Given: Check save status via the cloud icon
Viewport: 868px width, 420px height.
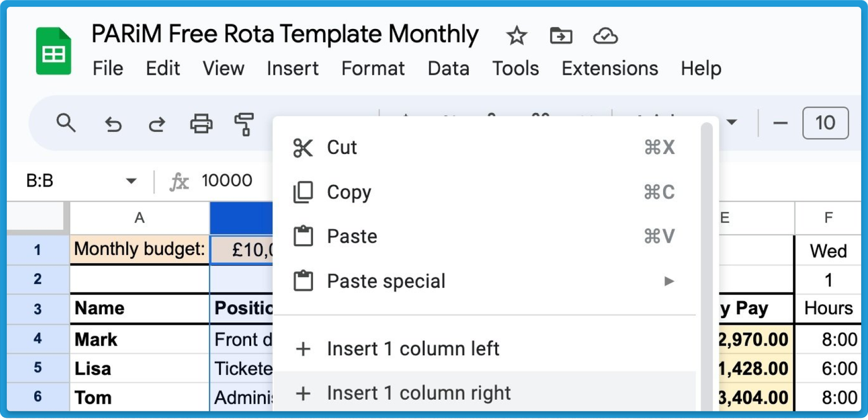Looking at the screenshot, I should click(x=604, y=35).
